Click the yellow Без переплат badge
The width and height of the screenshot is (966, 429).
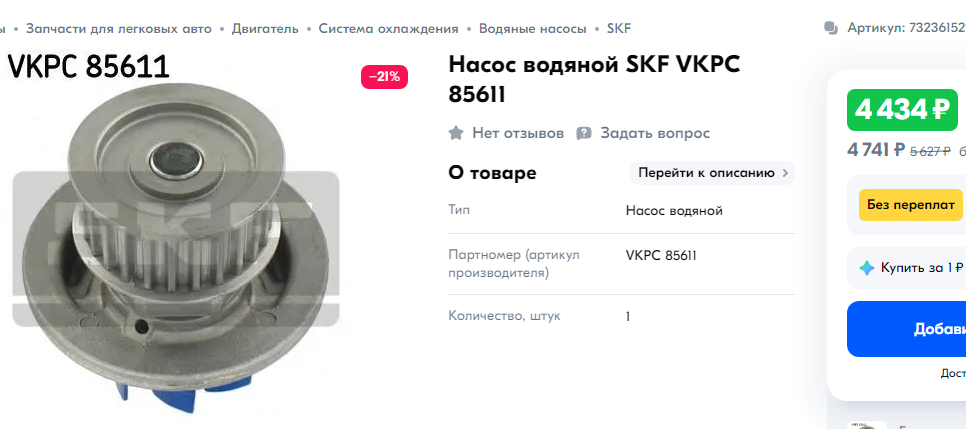(911, 205)
